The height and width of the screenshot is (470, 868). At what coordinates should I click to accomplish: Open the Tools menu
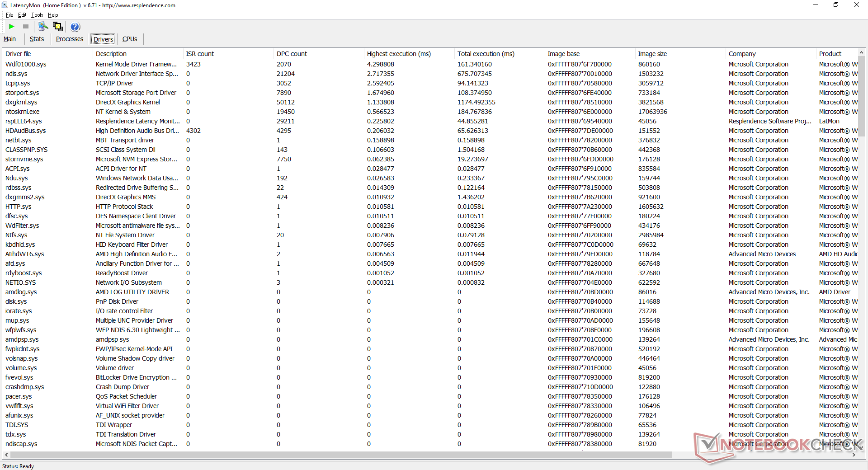(37, 15)
